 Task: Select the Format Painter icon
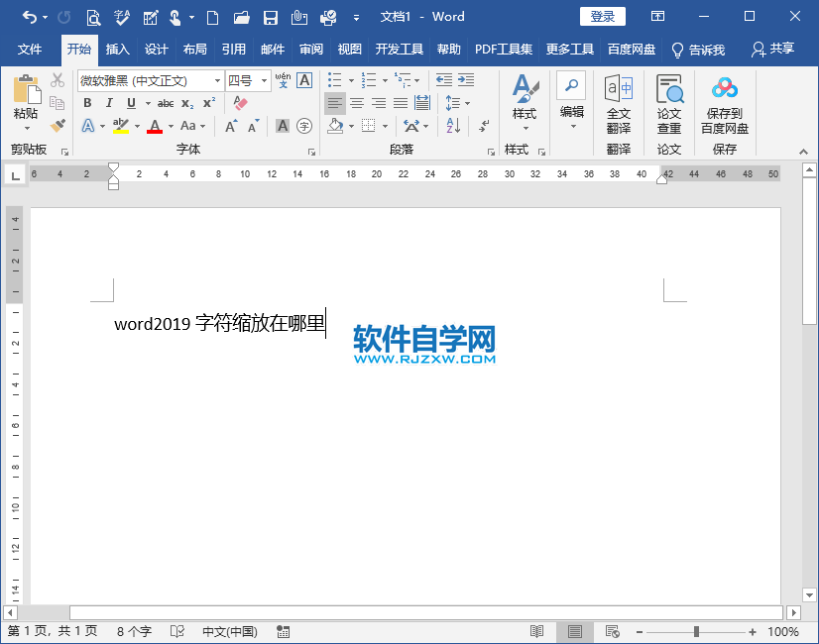coord(57,126)
